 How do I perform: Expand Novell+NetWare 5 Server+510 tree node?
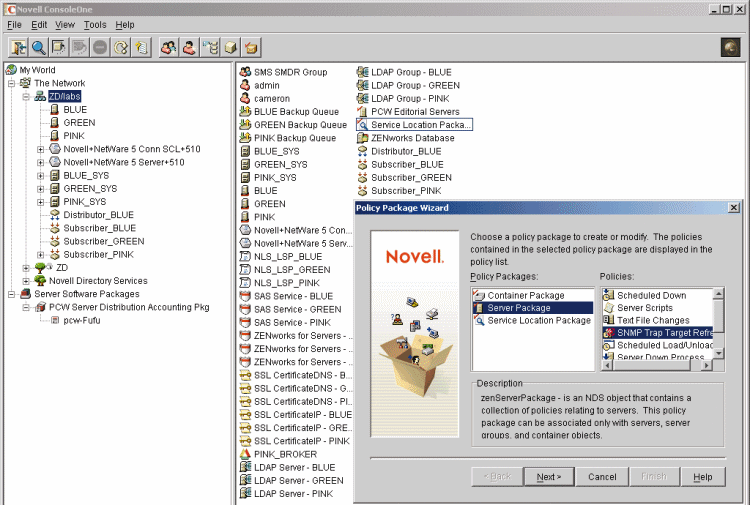pos(41,163)
